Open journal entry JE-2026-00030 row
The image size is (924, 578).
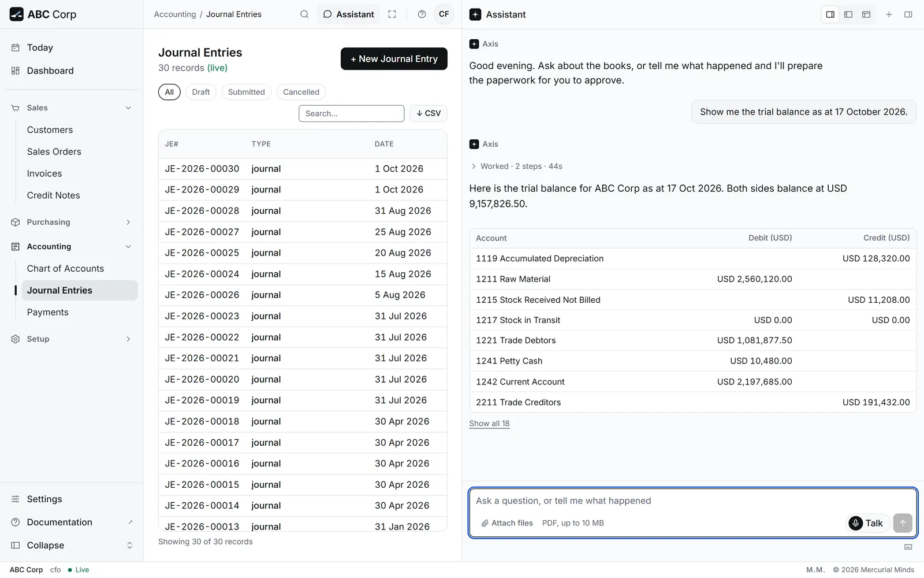[x=303, y=169]
